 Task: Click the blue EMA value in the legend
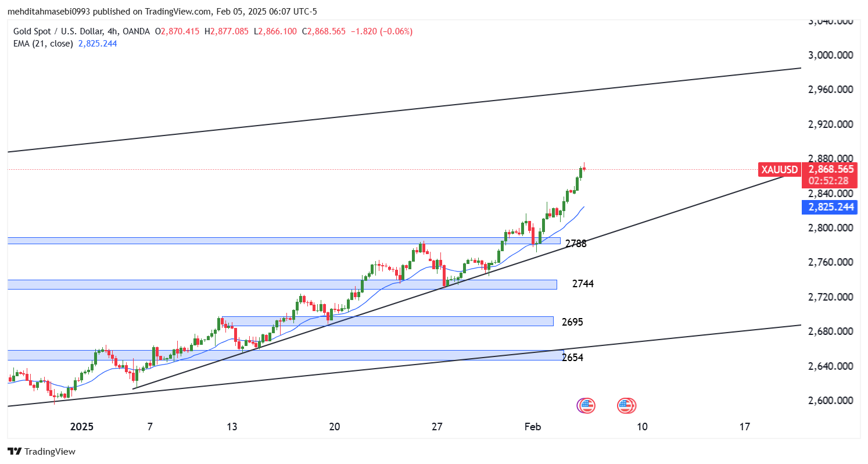[x=98, y=43]
